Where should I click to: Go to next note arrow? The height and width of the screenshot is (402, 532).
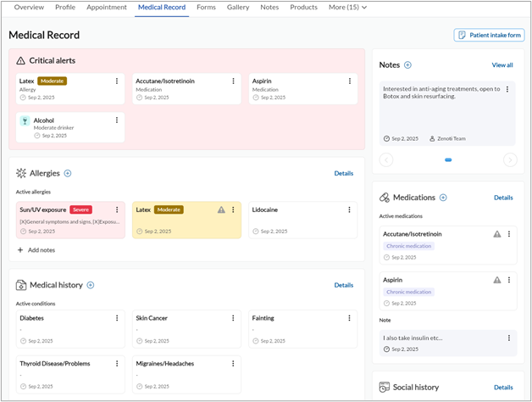tap(510, 159)
